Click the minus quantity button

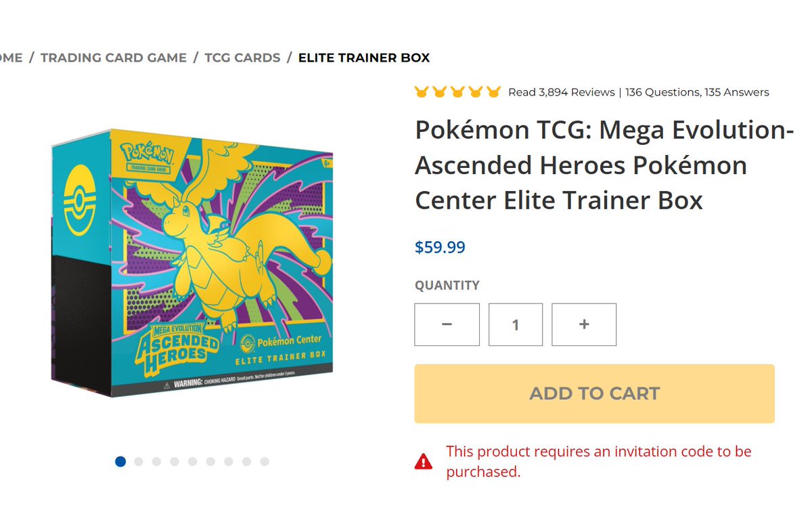447,324
